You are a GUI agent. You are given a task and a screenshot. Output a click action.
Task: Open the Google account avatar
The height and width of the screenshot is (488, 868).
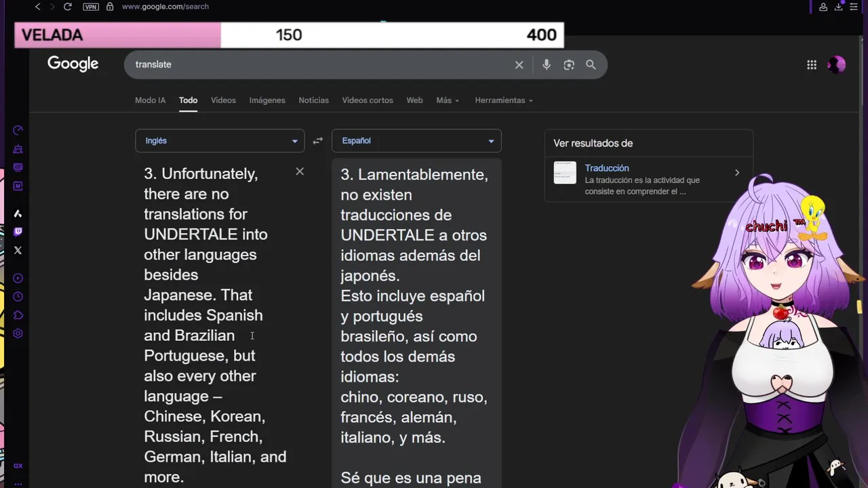tap(837, 64)
